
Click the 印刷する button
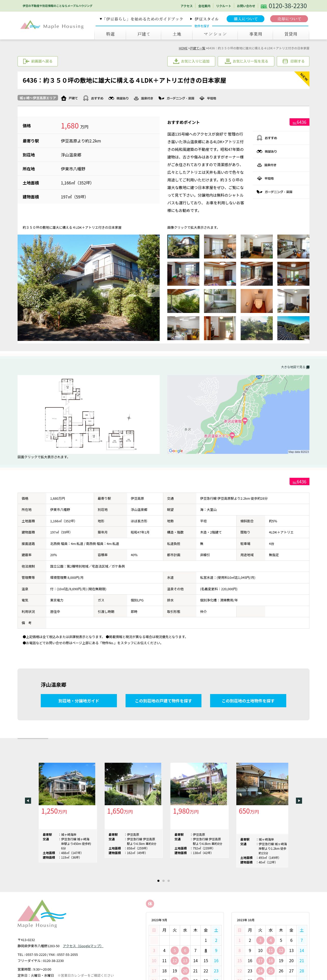pos(293,61)
